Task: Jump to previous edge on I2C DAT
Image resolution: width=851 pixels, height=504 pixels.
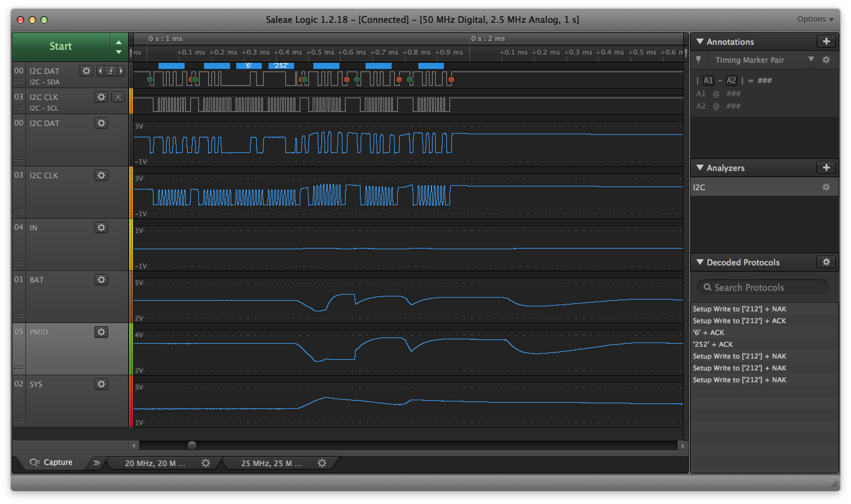Action: [100, 71]
